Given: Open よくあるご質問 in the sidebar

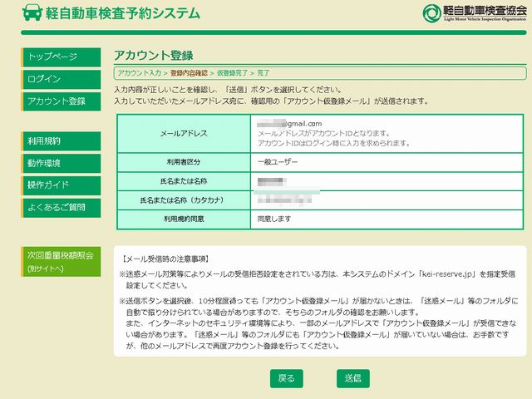Looking at the screenshot, I should pyautogui.click(x=61, y=206).
